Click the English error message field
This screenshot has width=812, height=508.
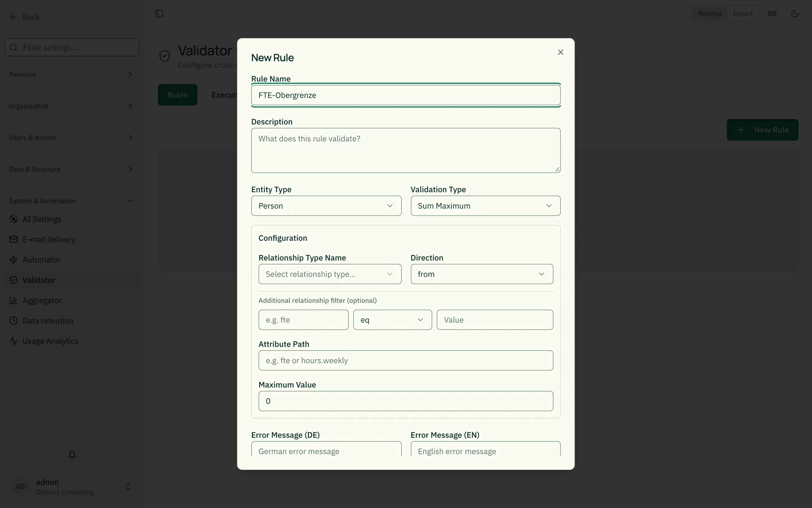pyautogui.click(x=485, y=449)
